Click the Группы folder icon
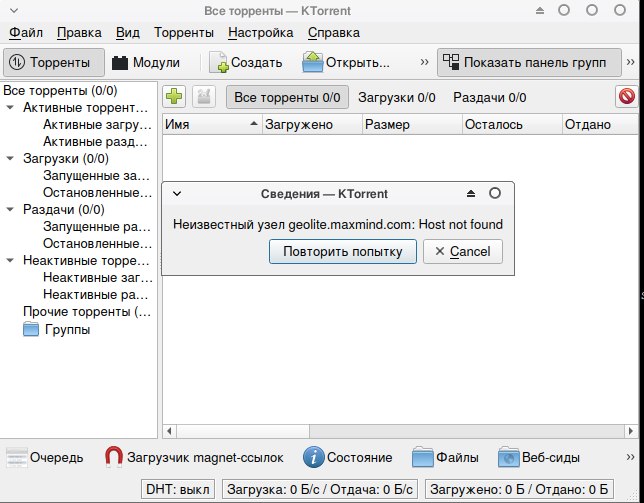Image resolution: width=644 pixels, height=503 pixels. (x=31, y=329)
